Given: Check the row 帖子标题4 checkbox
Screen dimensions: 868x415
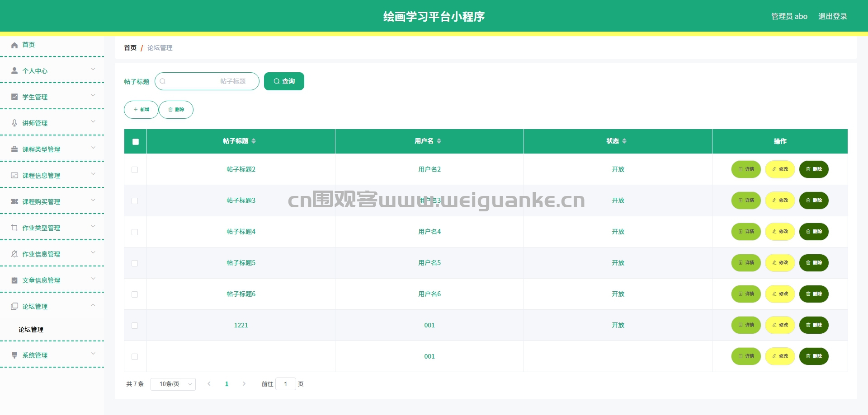Looking at the screenshot, I should (x=135, y=232).
